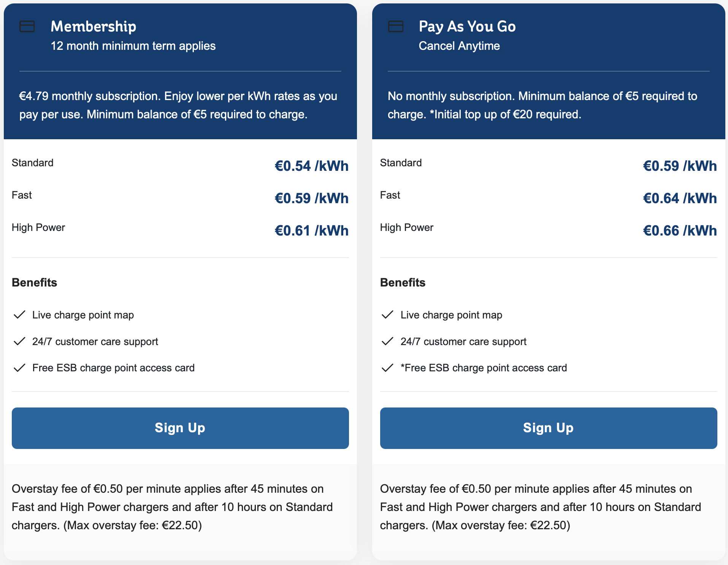The height and width of the screenshot is (565, 728).
Task: Click the Pay As You Go Benefits heading
Action: (403, 283)
